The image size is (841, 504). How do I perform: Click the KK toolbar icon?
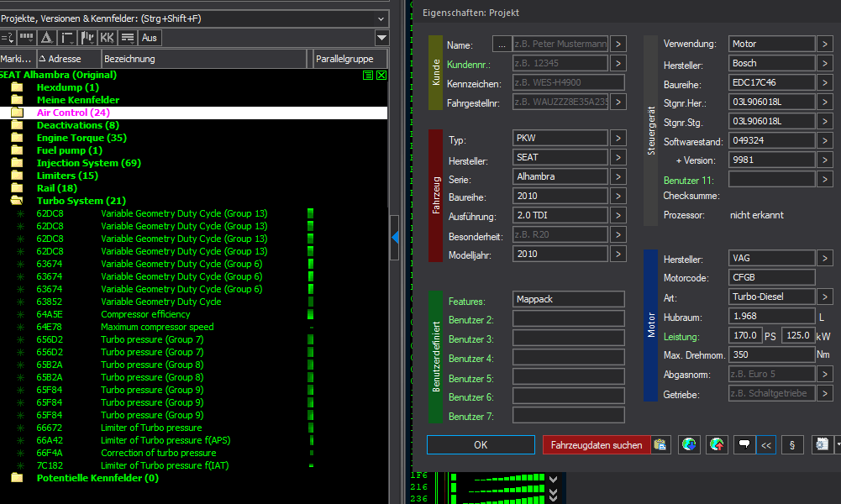[x=107, y=38]
